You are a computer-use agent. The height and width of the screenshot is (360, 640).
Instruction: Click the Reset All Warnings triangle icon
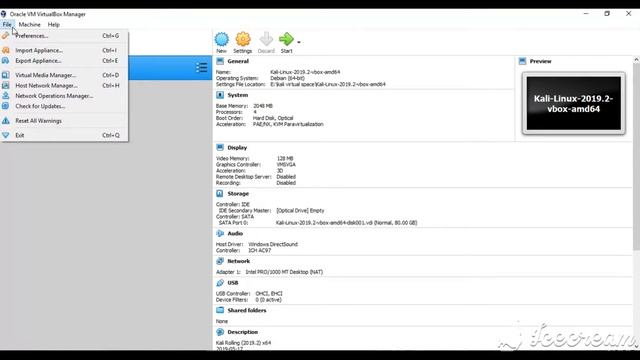tap(5, 121)
